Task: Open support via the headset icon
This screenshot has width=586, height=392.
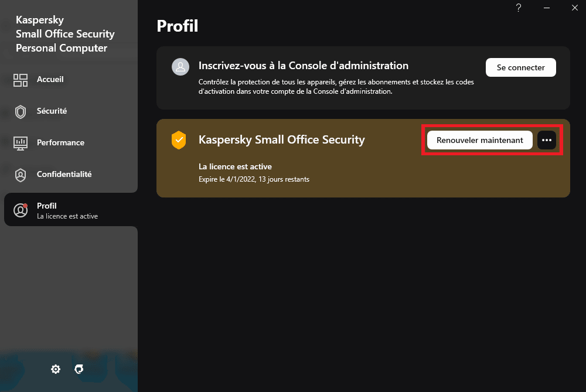Action: (x=79, y=369)
